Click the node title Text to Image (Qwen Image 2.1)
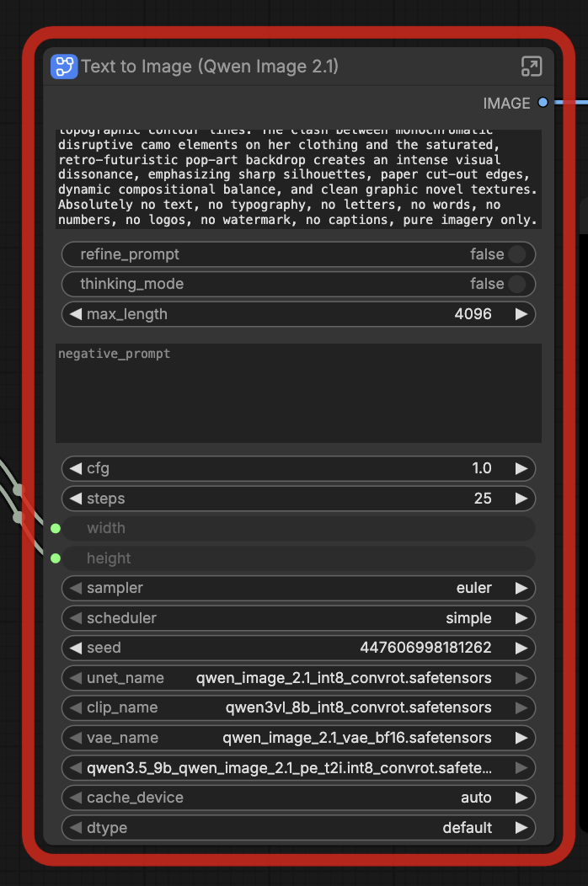This screenshot has height=886, width=588. pos(210,67)
